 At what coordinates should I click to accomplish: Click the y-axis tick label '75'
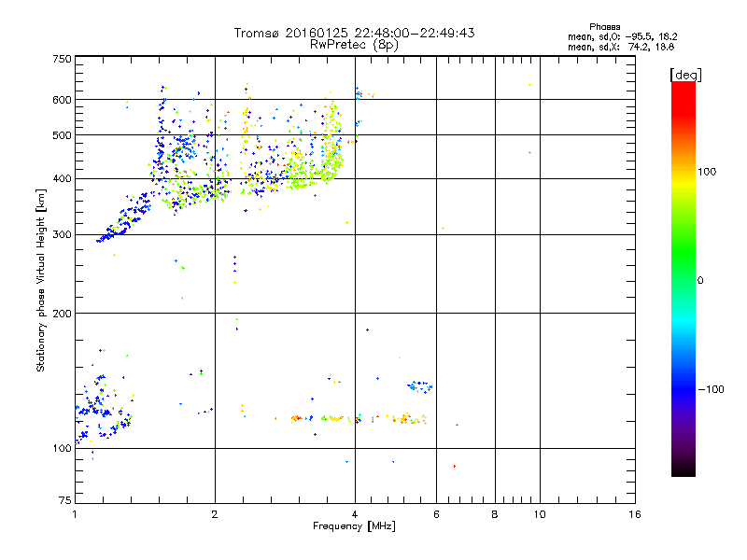[x=65, y=500]
